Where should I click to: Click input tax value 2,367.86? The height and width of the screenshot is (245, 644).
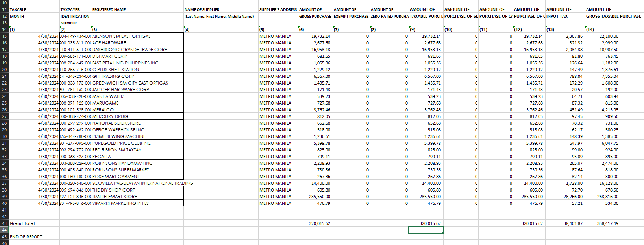565,36
